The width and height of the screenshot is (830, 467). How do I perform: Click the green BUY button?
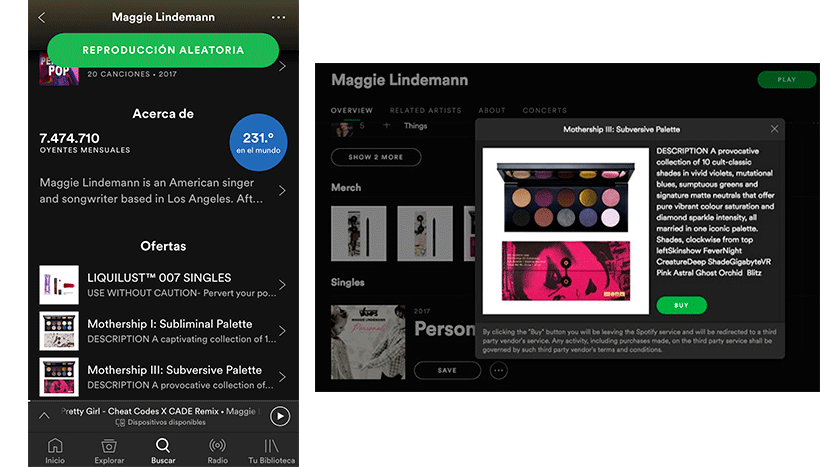coord(681,305)
